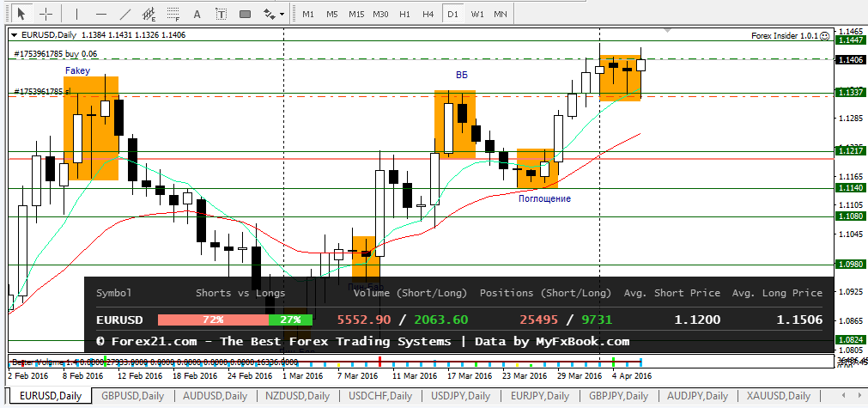The width and height of the screenshot is (868, 408).
Task: Switch to M1 timeframe
Action: pos(308,14)
